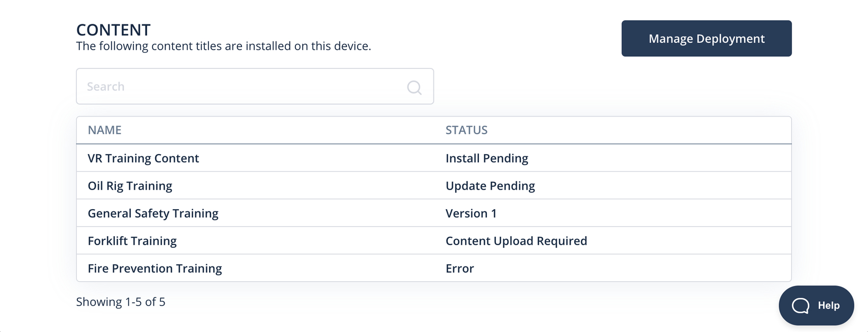The image size is (868, 332).
Task: Select the Oil Rig Training row
Action: (434, 185)
